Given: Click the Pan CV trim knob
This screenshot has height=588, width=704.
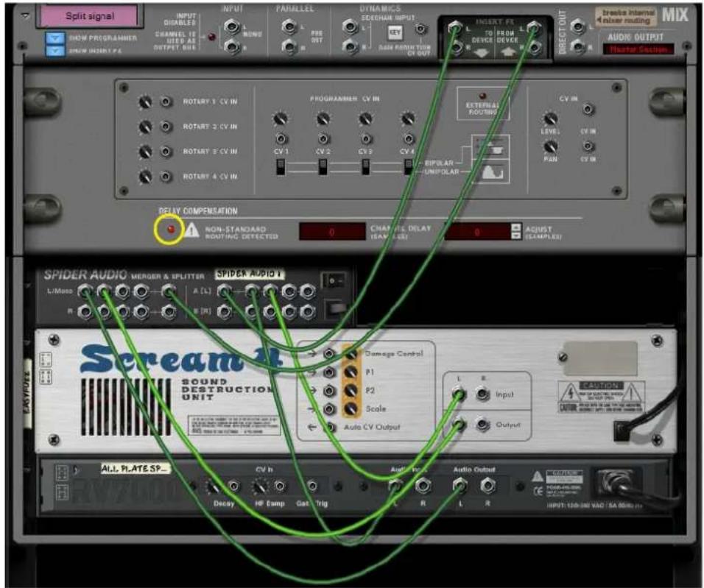Looking at the screenshot, I should pyautogui.click(x=550, y=146).
